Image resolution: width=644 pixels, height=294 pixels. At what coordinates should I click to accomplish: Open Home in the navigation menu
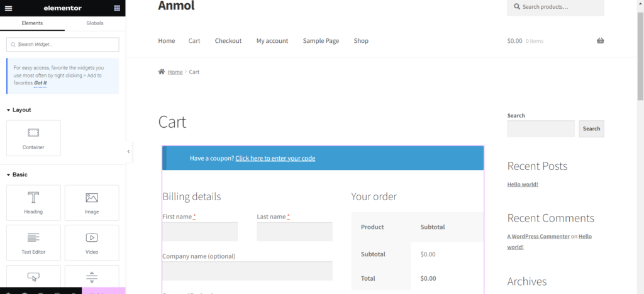tap(166, 41)
